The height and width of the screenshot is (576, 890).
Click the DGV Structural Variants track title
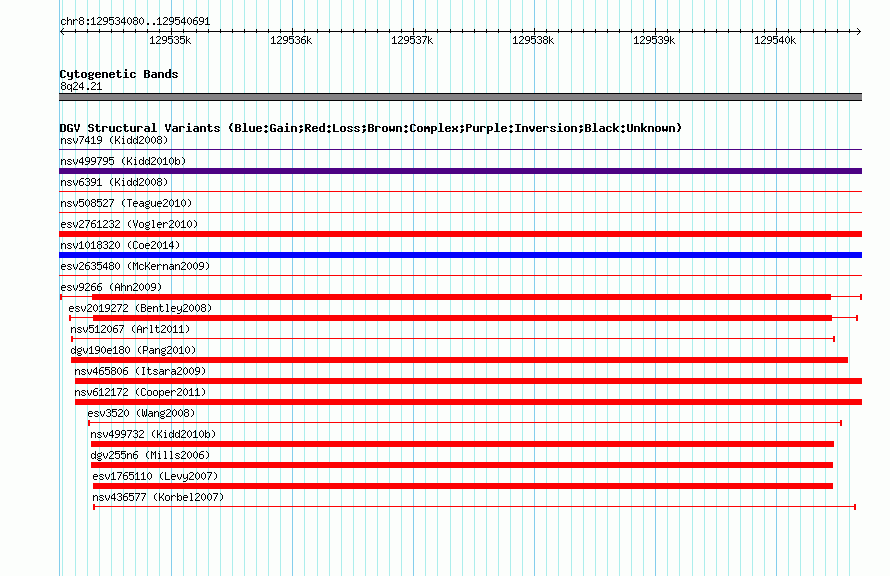(x=371, y=128)
